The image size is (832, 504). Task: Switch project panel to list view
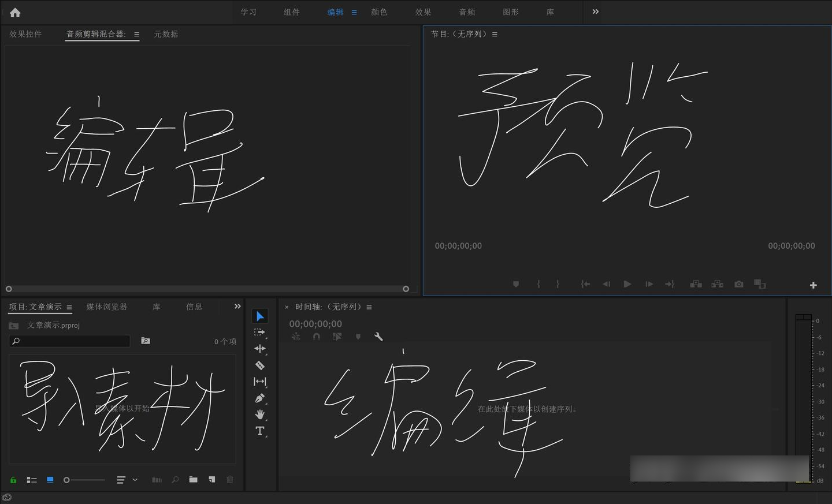coord(32,480)
